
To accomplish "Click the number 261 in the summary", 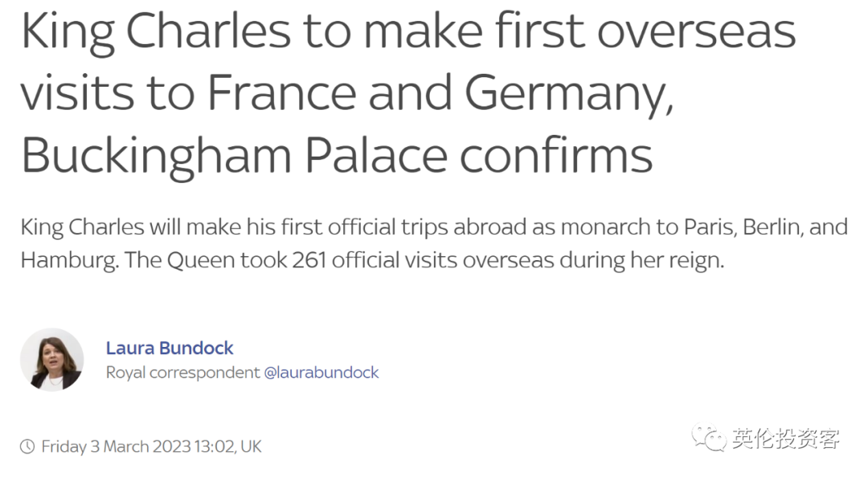I will [x=309, y=260].
